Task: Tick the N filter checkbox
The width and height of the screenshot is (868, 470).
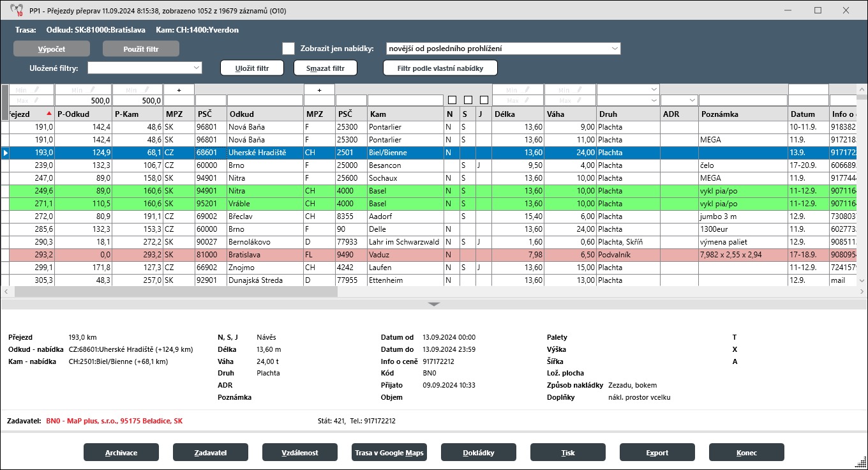Action: coord(452,100)
